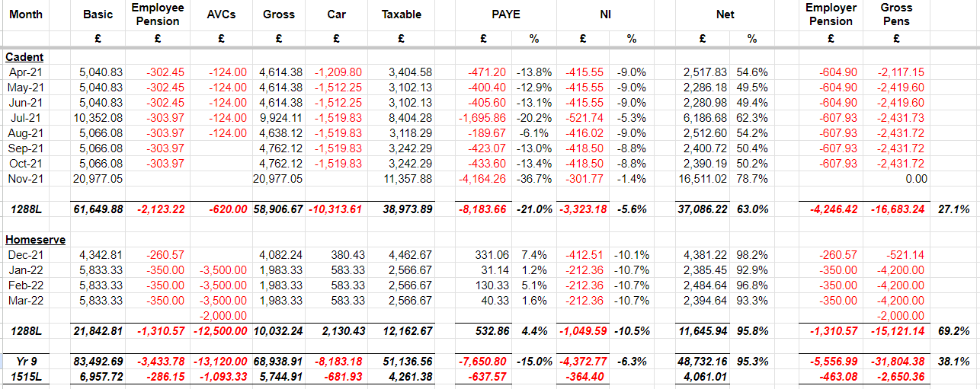Click the Cadent section heading cell
980x389 pixels.
(24, 57)
